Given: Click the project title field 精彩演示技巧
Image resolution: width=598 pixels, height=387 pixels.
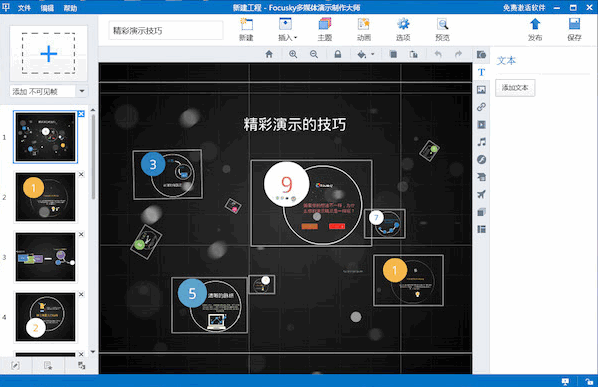Looking at the screenshot, I should coord(166,31).
